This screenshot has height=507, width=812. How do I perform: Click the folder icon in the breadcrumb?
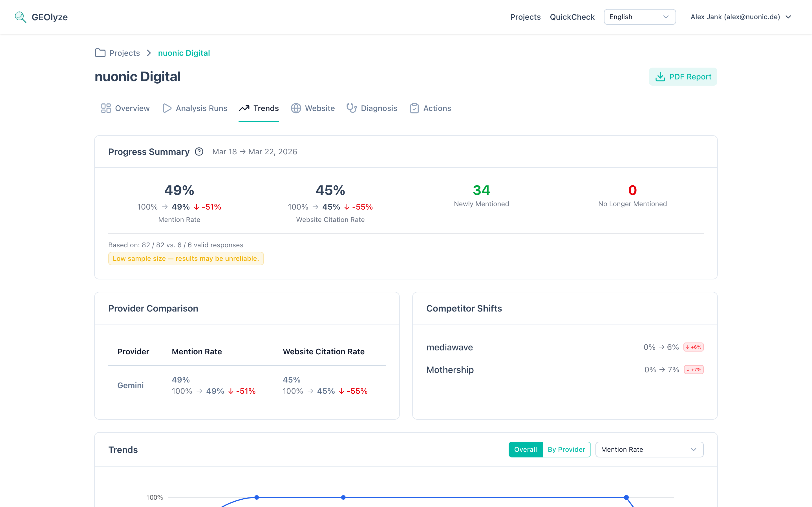pyautogui.click(x=100, y=53)
